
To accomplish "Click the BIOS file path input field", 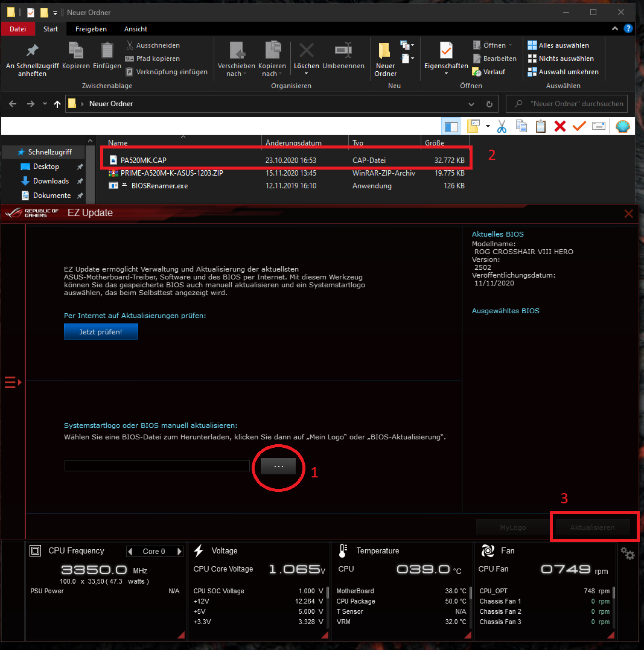I will pyautogui.click(x=157, y=465).
